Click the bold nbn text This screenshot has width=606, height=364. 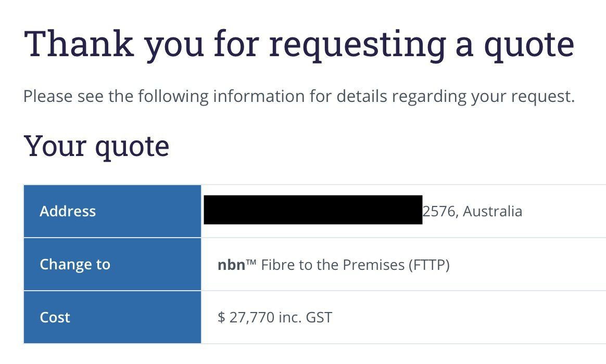[x=232, y=265]
